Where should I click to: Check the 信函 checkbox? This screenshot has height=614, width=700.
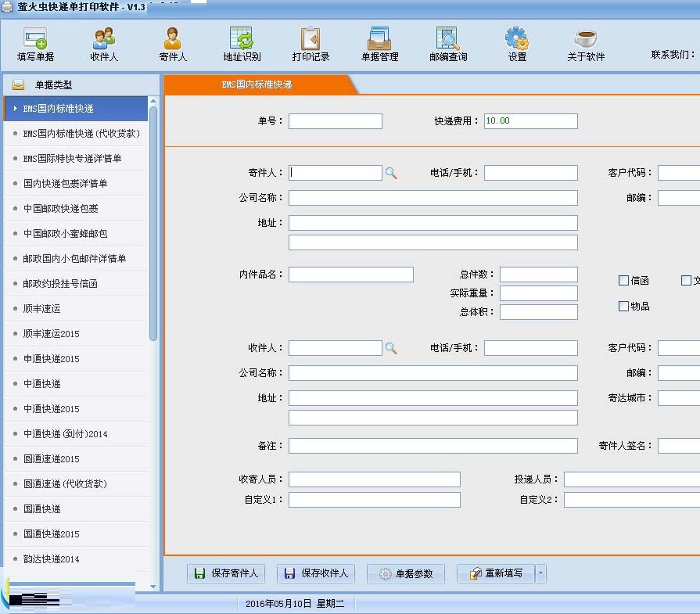coord(623,281)
